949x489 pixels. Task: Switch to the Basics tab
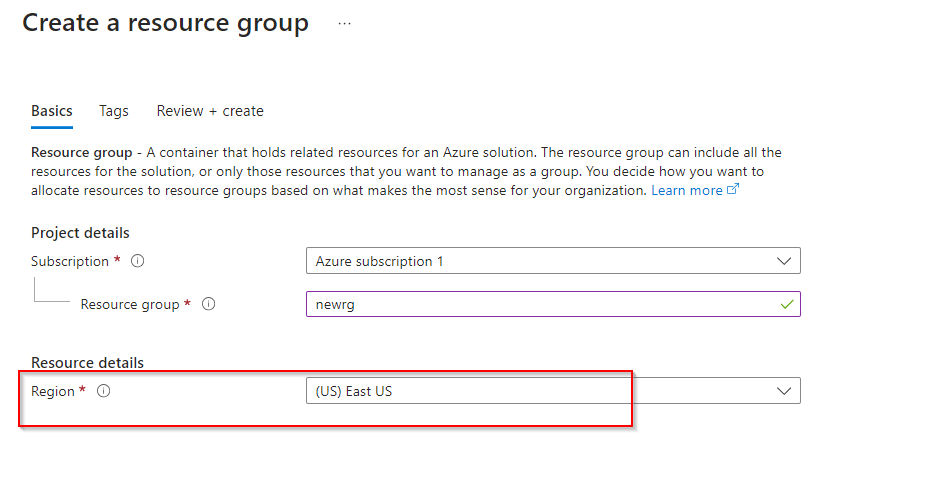tap(52, 111)
